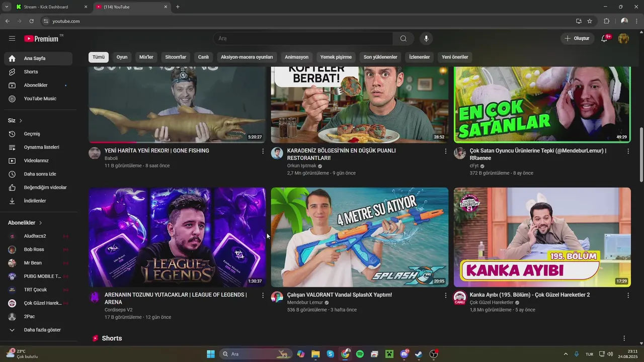
Task: Select the Yeni öneriler chip
Action: [455, 57]
